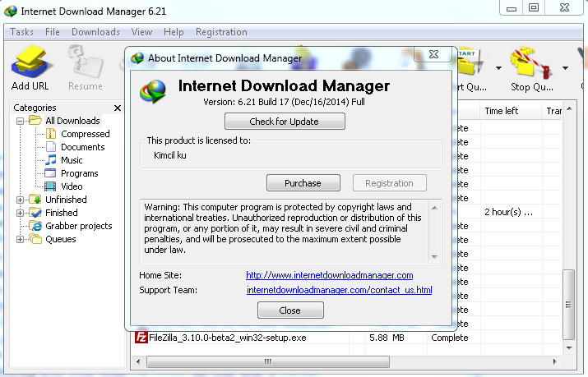588x377 pixels.
Task: Collapse the All Downloads tree node
Action: point(21,121)
